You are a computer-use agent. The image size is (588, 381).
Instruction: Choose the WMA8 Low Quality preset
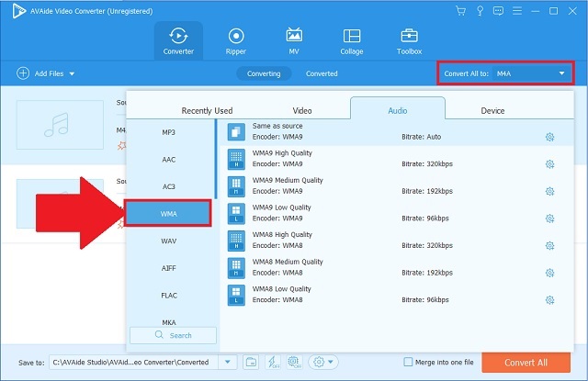coord(280,294)
